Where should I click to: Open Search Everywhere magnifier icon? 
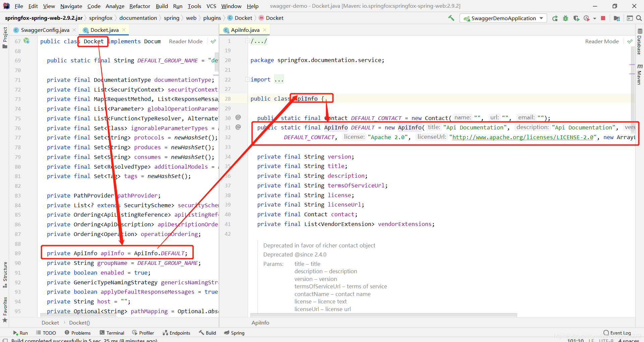click(x=639, y=18)
